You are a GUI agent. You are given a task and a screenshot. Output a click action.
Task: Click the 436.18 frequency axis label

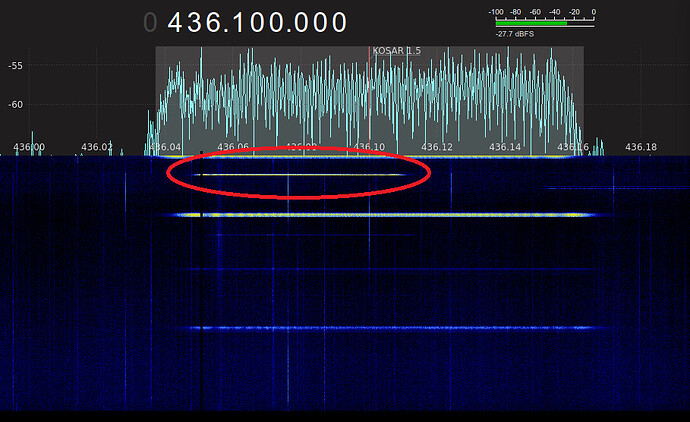click(x=641, y=147)
